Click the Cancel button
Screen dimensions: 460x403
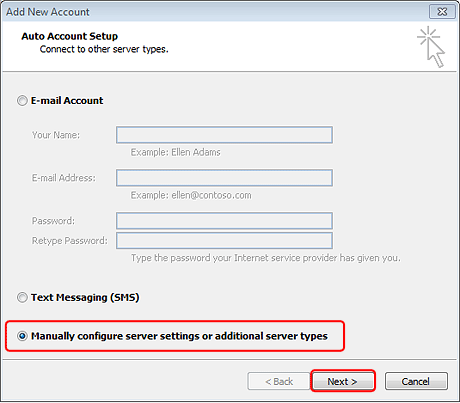tap(416, 381)
